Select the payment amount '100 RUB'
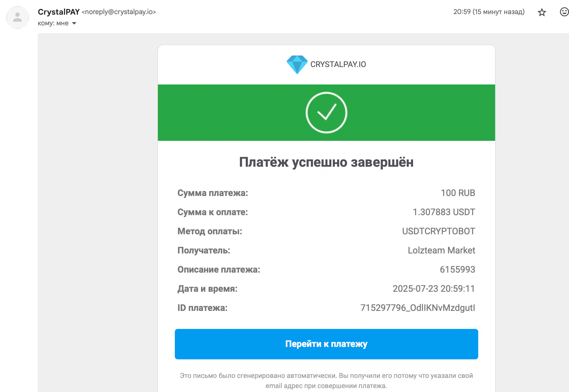Image resolution: width=569 pixels, height=392 pixels. [x=458, y=193]
